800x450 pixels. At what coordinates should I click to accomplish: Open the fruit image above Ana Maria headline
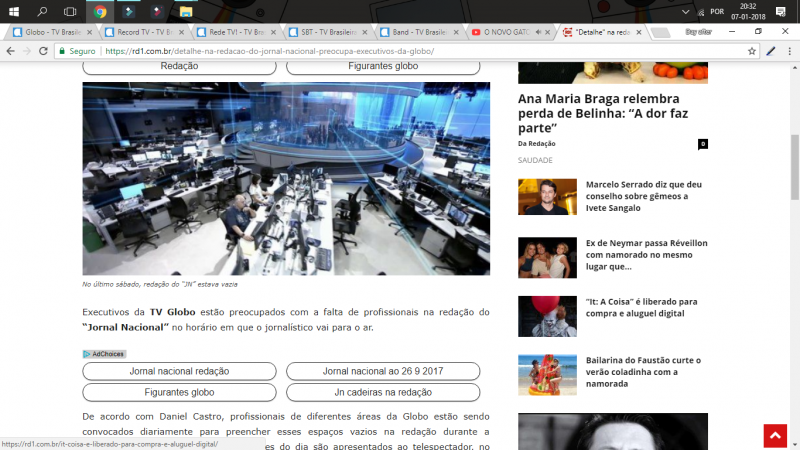613,72
